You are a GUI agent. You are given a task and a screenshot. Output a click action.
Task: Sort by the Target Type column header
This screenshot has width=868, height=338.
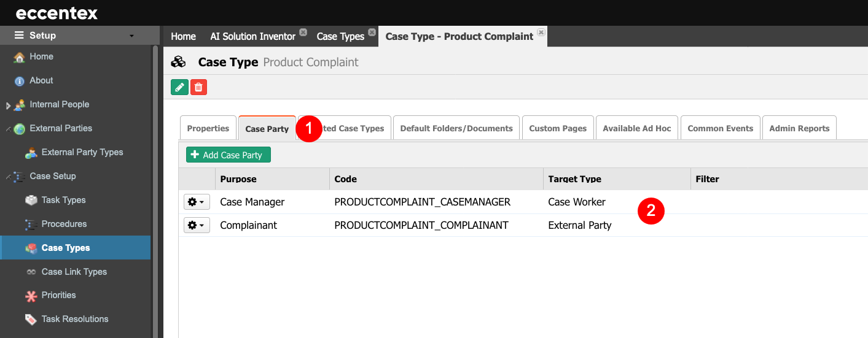click(x=617, y=179)
